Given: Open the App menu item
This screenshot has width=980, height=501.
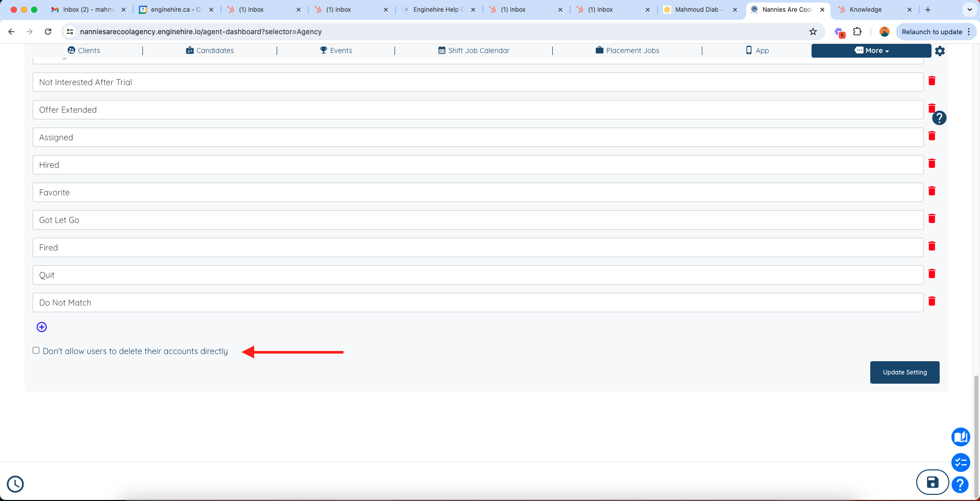Looking at the screenshot, I should click(757, 51).
